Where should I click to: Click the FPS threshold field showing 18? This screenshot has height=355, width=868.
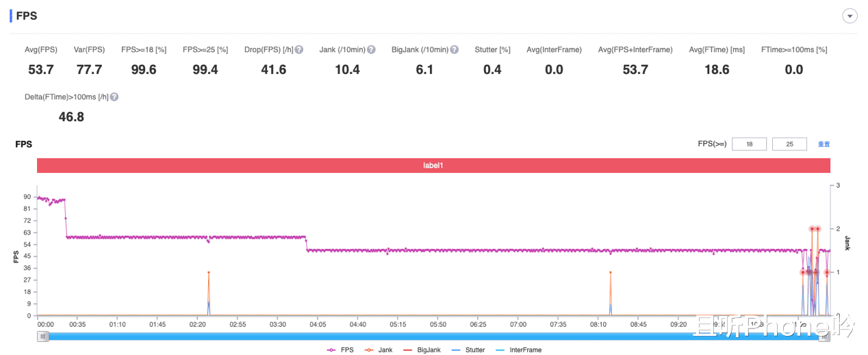(x=749, y=144)
